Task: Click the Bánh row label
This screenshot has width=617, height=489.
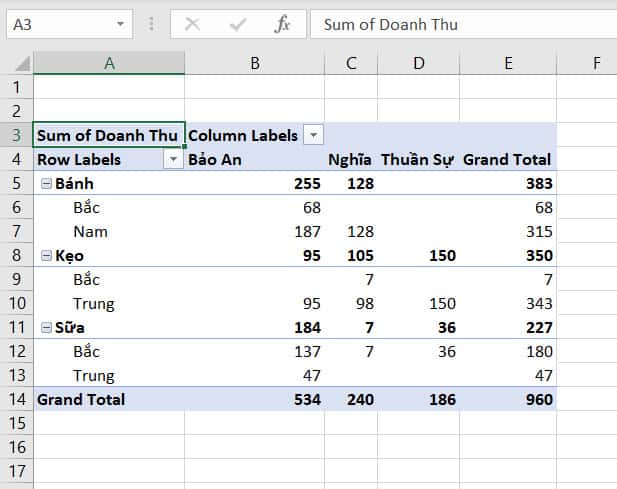Action: coord(74,183)
